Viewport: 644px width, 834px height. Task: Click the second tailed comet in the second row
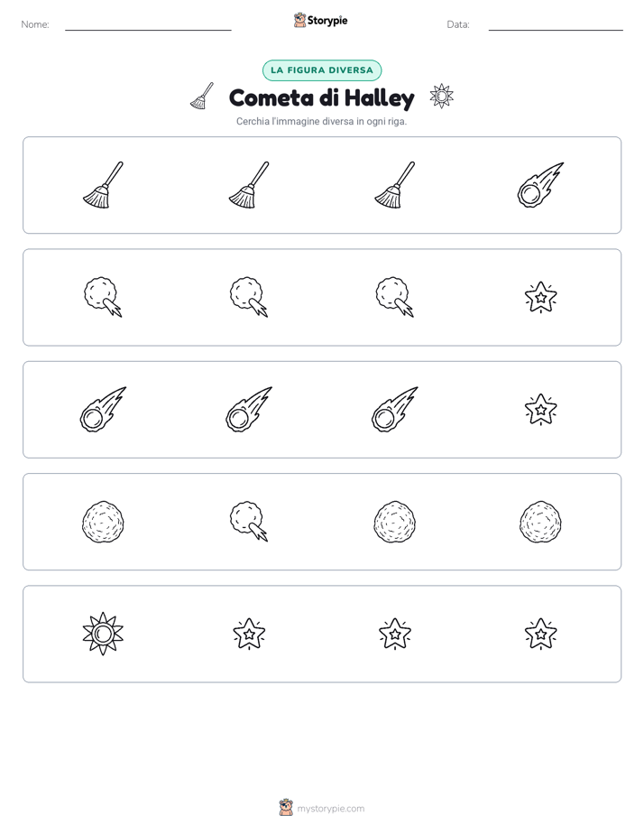pyautogui.click(x=249, y=297)
